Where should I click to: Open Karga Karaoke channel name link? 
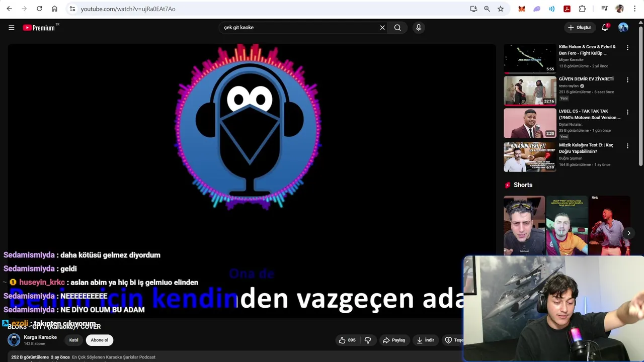40,337
